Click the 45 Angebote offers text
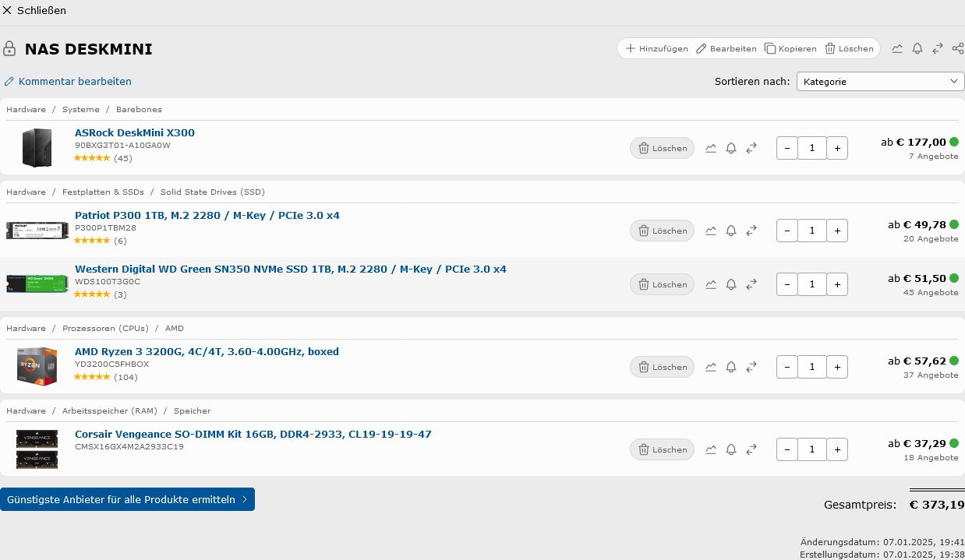Screen dimensions: 965x560 tap(931, 292)
